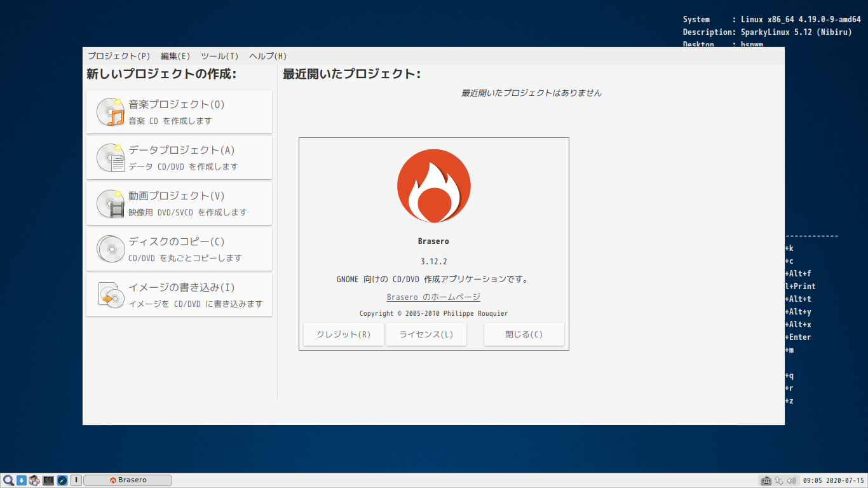
Task: Click the keyboard tray icon
Action: tap(766, 480)
